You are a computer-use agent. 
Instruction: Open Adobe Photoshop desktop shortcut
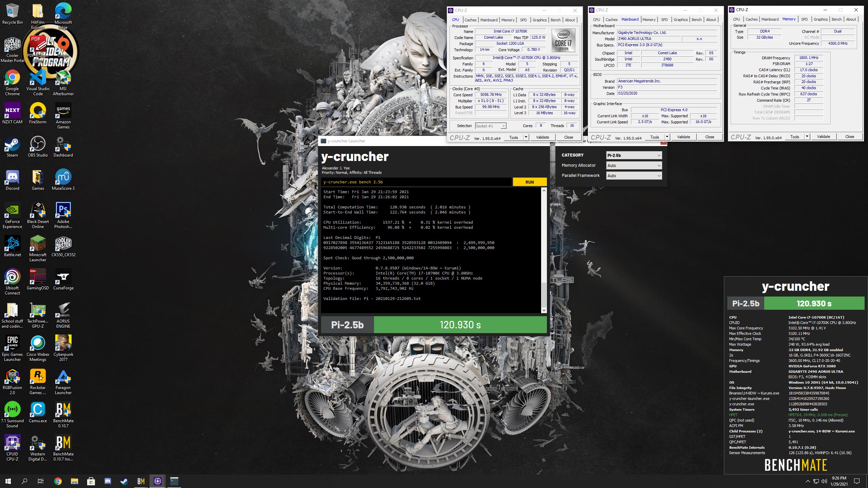coord(63,216)
